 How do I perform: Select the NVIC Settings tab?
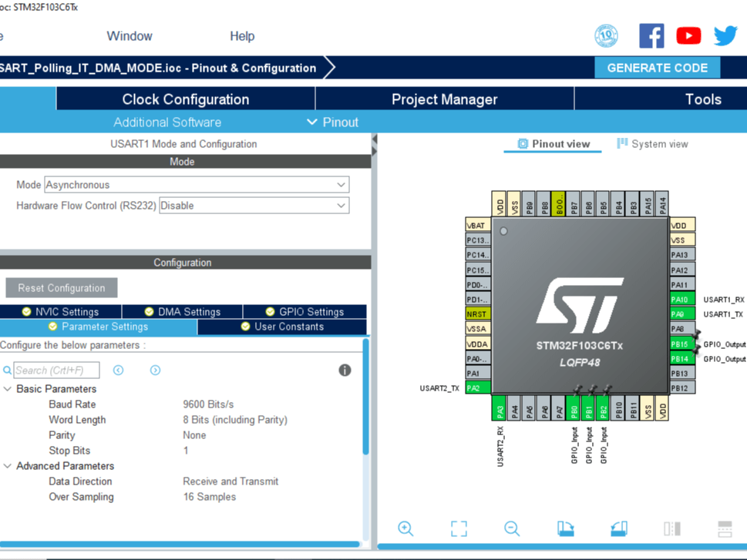click(x=61, y=311)
